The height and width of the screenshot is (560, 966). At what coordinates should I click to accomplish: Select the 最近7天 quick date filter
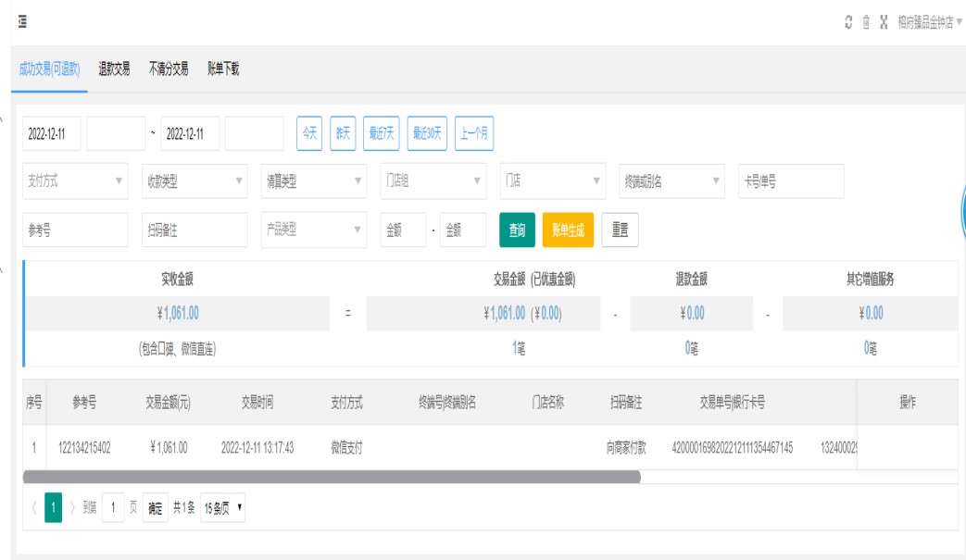[381, 133]
